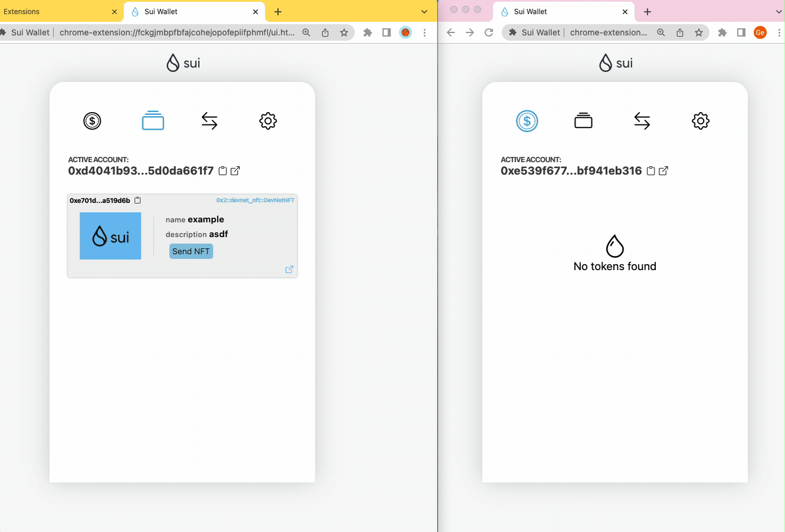Switch to the Extensions tab in left window
The width and height of the screenshot is (785, 532).
[x=59, y=12]
